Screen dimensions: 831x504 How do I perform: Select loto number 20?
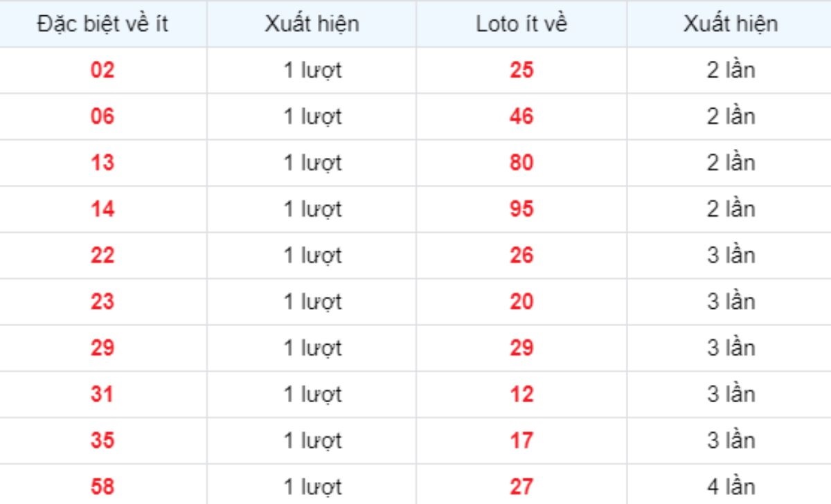coord(521,302)
